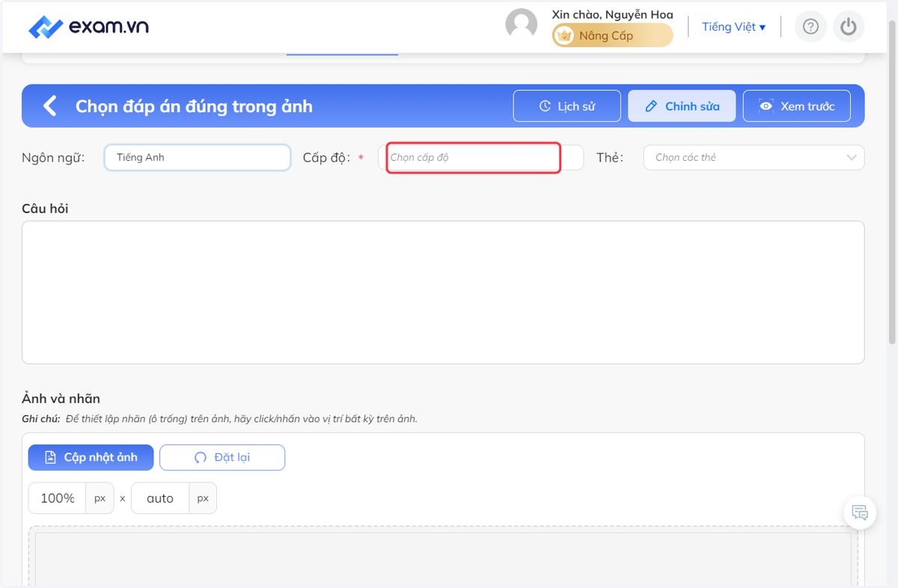Viewport: 898px width, 588px height.
Task: Open Lịch sử history button
Action: click(x=567, y=105)
